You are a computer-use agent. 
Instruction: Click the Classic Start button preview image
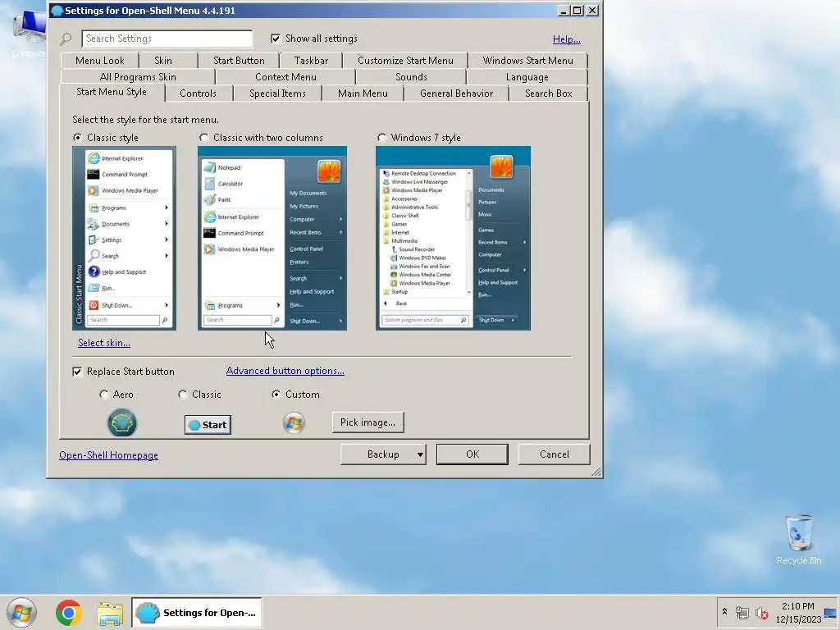tap(208, 425)
